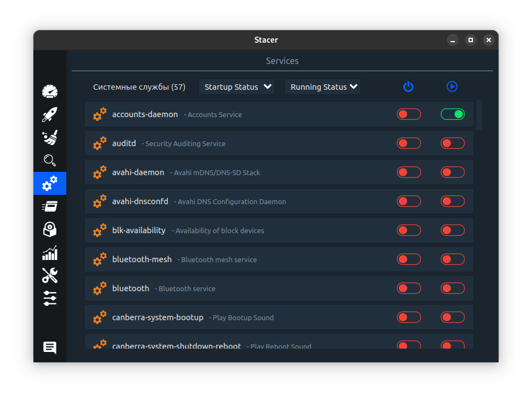Screen dimensions: 532x399
Task: Click the blue running play icon
Action: pyautogui.click(x=452, y=86)
